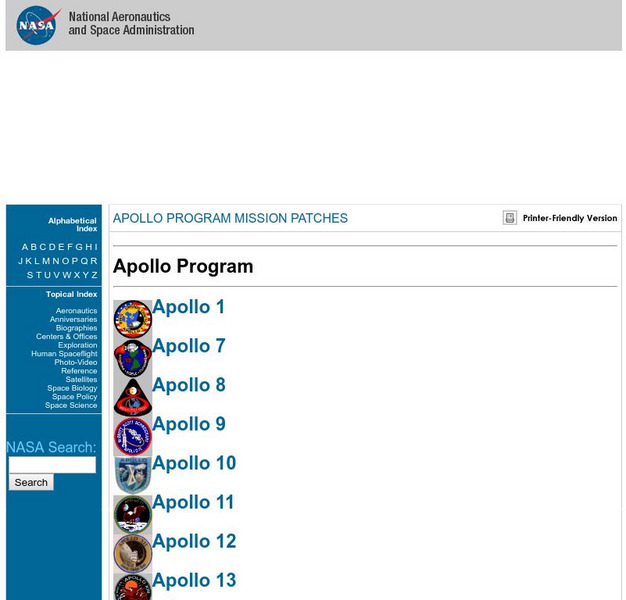Open the Apollo 8 mission patch image
This screenshot has width=626, height=600.
[133, 397]
